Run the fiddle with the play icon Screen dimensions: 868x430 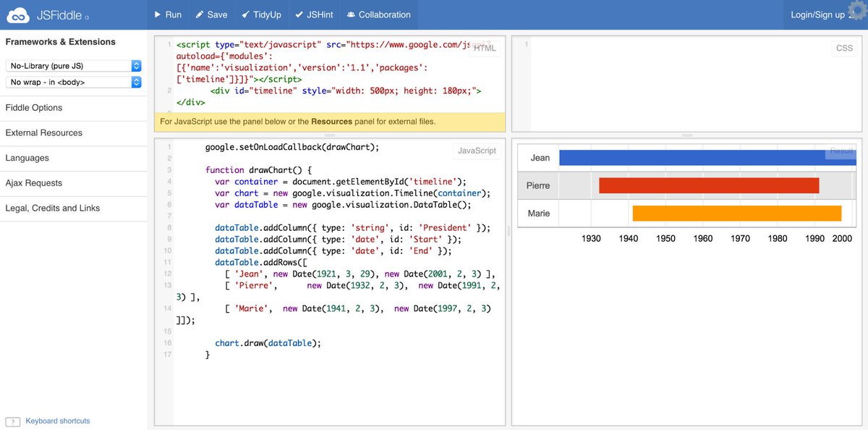coord(167,14)
